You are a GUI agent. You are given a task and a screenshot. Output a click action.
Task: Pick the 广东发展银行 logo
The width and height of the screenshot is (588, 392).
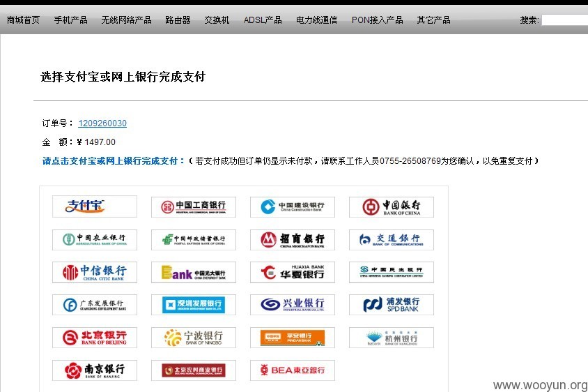95,305
